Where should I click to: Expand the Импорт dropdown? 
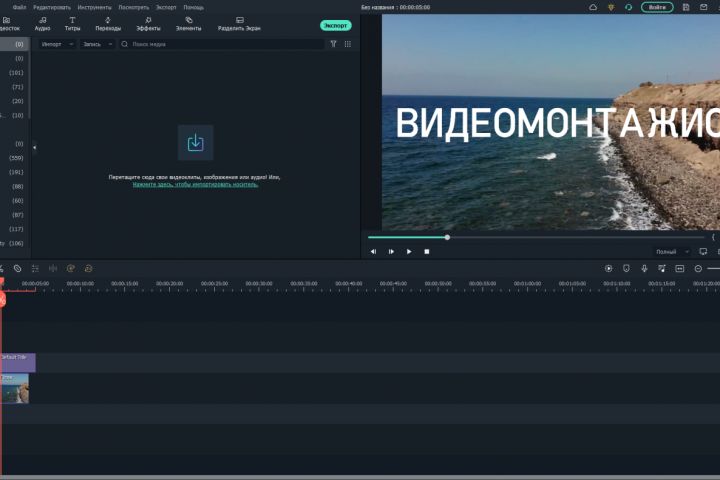[57, 44]
